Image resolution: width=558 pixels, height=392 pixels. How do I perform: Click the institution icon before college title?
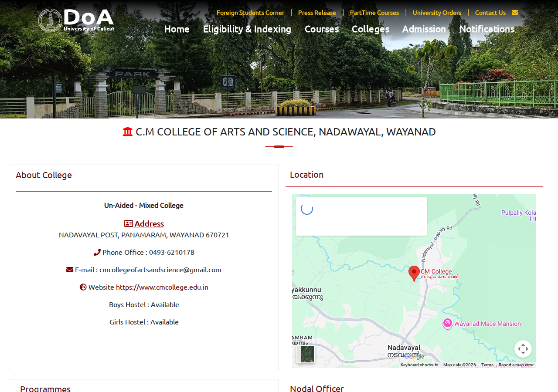128,132
